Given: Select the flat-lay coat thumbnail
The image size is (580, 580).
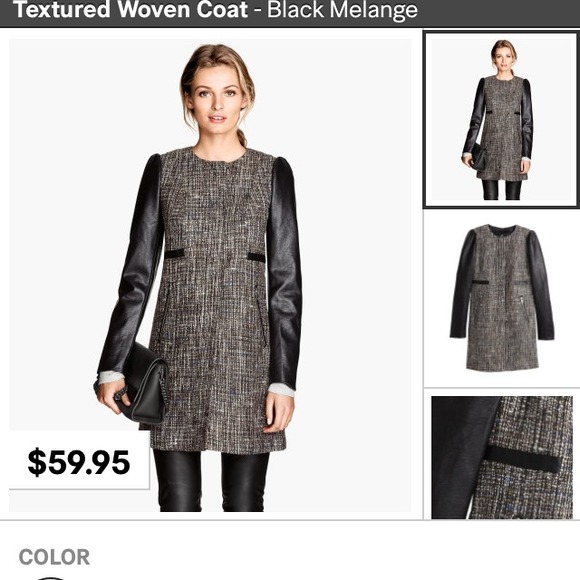Looking at the screenshot, I should click(502, 299).
